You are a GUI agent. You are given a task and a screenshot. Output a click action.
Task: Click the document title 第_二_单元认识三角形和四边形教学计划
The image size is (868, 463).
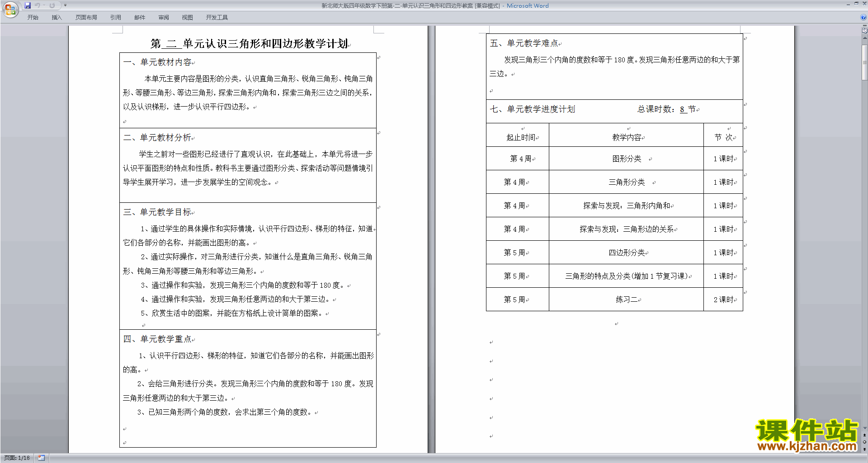coord(249,44)
